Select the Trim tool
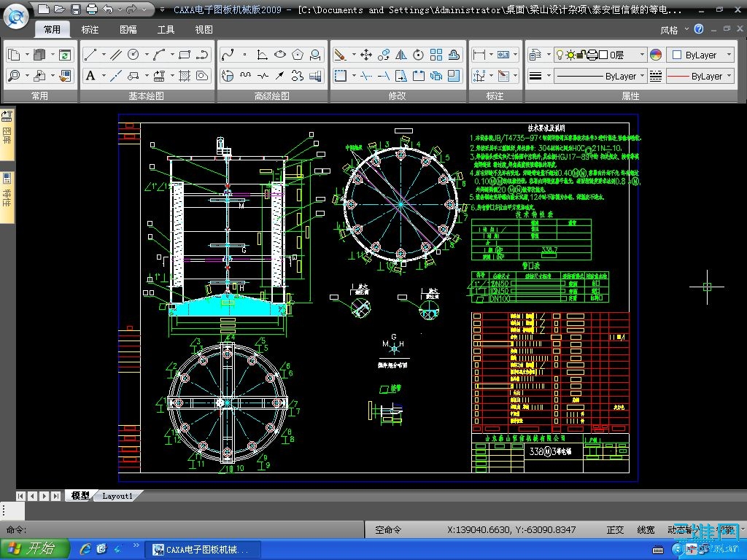Viewport: 747px width, 560px height. [x=366, y=76]
